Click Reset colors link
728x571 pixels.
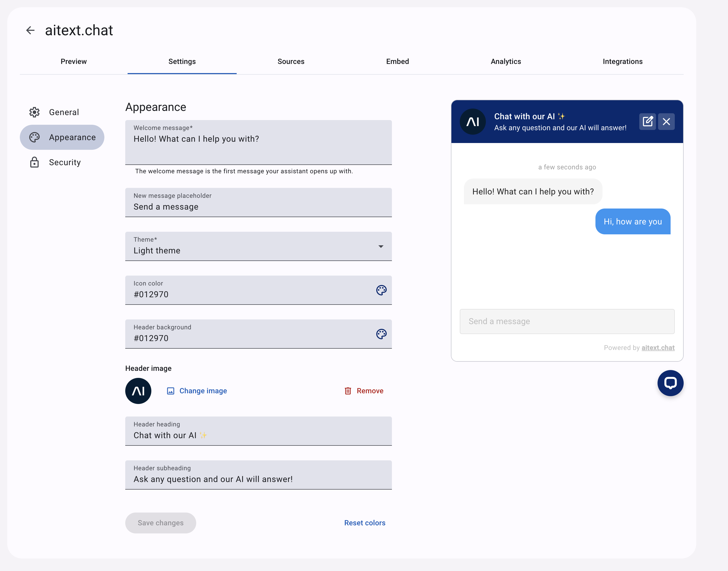click(365, 522)
